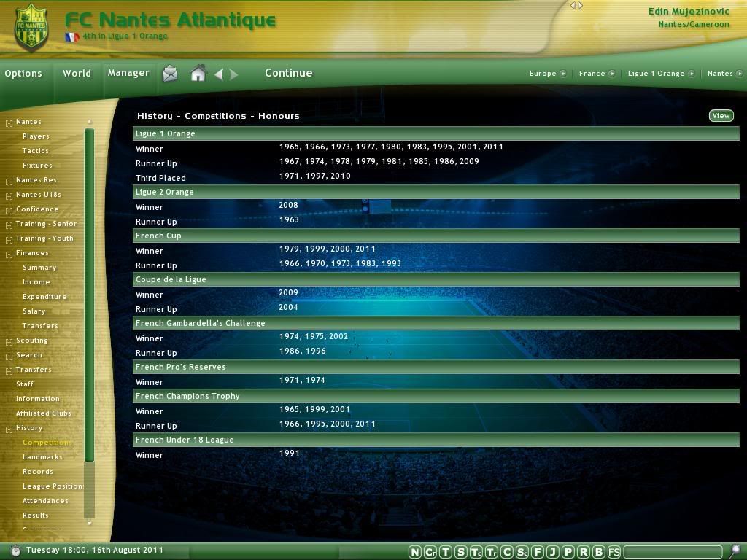
Task: Expand the Scouting tree node
Action: (9, 342)
